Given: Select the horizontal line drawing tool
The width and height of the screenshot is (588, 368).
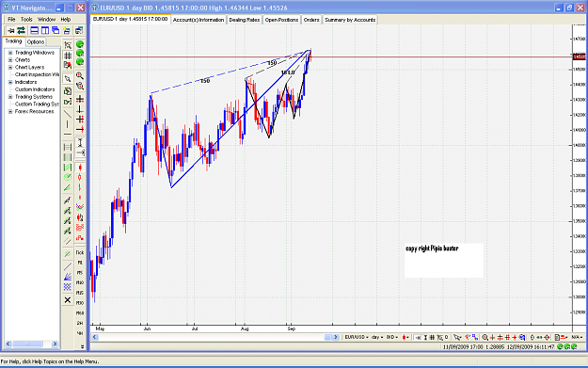Looking at the screenshot, I should (x=68, y=134).
